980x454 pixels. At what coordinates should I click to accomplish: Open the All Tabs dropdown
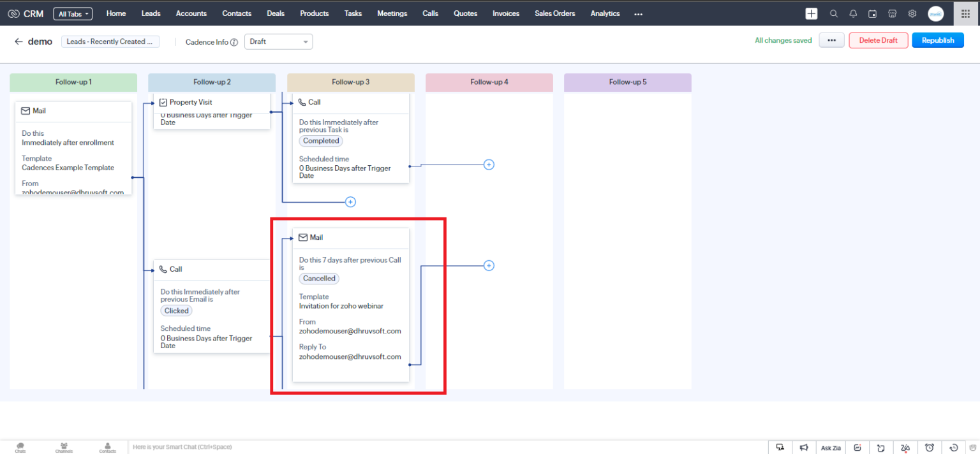pyautogui.click(x=72, y=13)
